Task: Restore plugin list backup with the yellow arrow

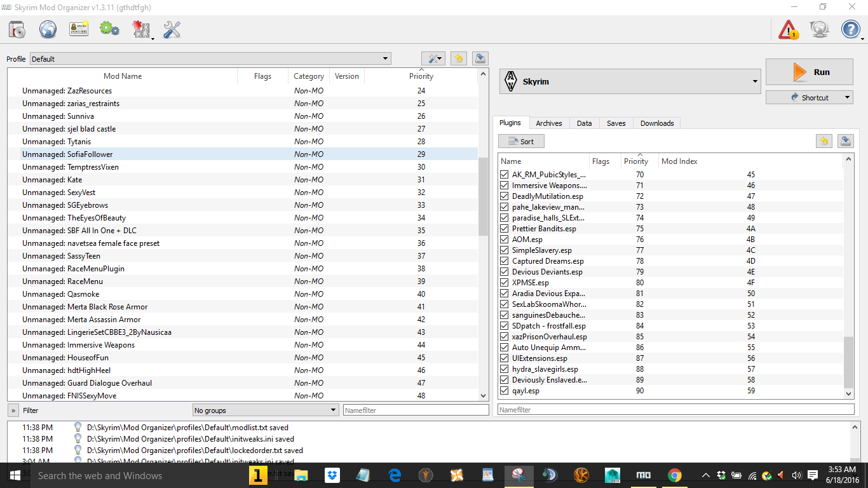Action: point(824,141)
